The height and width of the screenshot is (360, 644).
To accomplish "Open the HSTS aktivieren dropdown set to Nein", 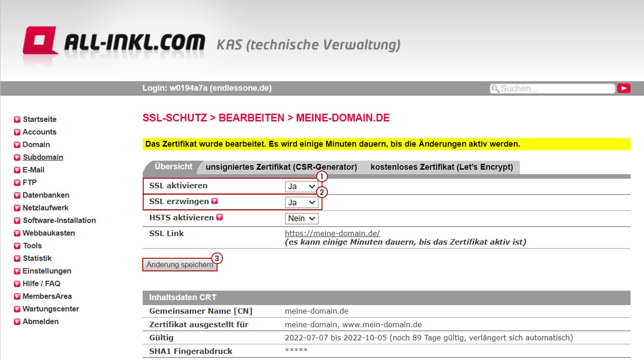I will [x=301, y=218].
